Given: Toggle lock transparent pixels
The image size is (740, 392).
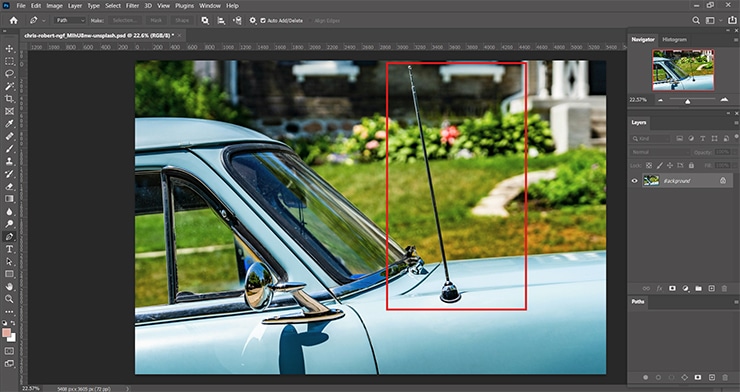Looking at the screenshot, I should (649, 166).
